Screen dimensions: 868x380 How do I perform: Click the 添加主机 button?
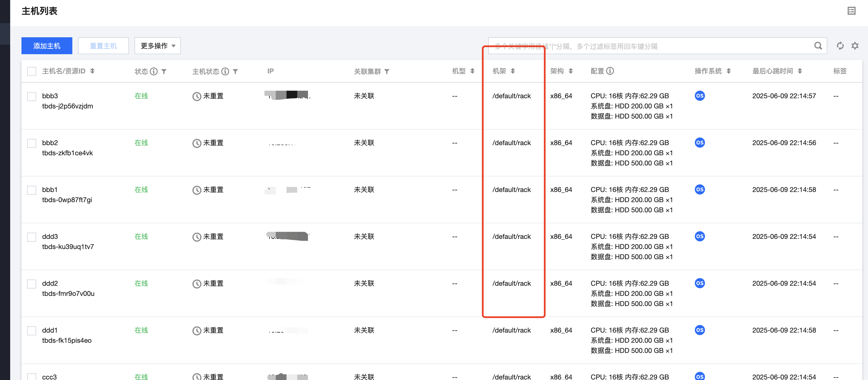point(47,46)
